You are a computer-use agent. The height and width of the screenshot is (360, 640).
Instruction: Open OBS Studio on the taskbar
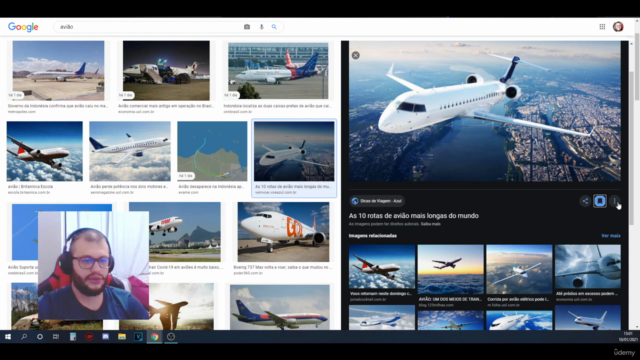pos(171,337)
